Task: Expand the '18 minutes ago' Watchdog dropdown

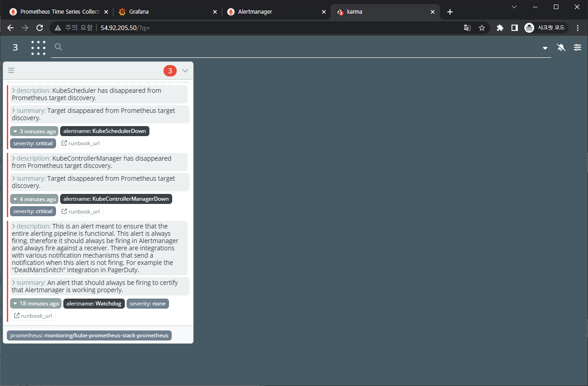Action: 36,304
